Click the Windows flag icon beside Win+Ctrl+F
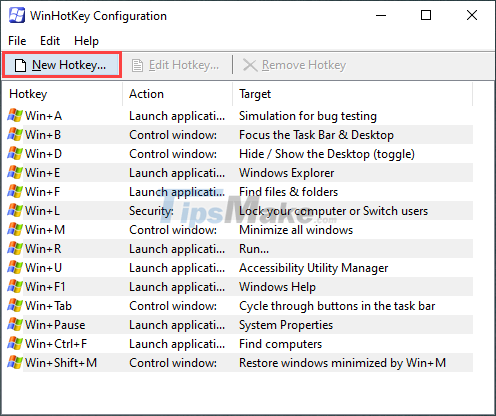The image size is (496, 416). (15, 344)
